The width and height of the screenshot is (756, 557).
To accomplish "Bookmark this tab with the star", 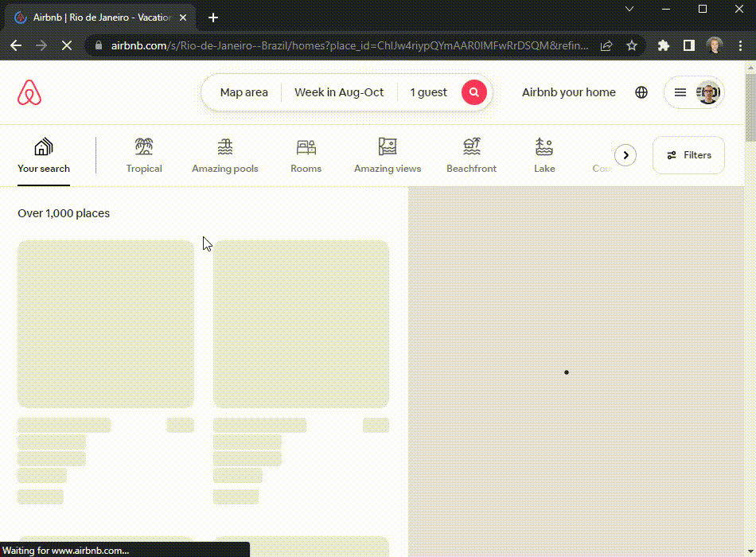I will (x=632, y=45).
